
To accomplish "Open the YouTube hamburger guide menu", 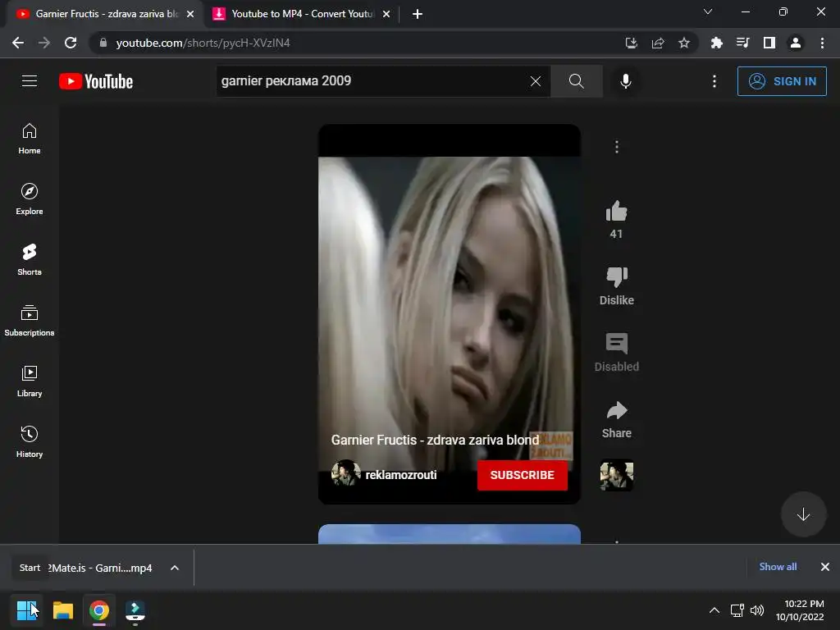I will [30, 81].
